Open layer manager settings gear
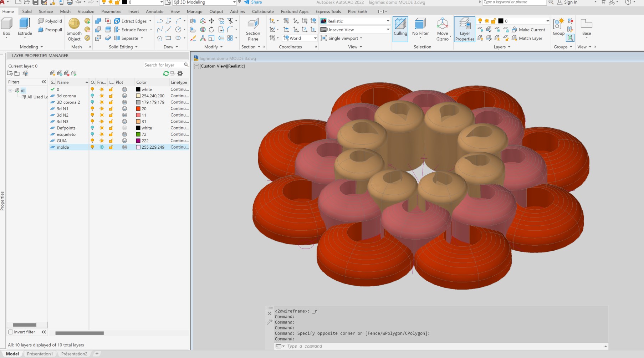The height and width of the screenshot is (358, 644). [180, 73]
